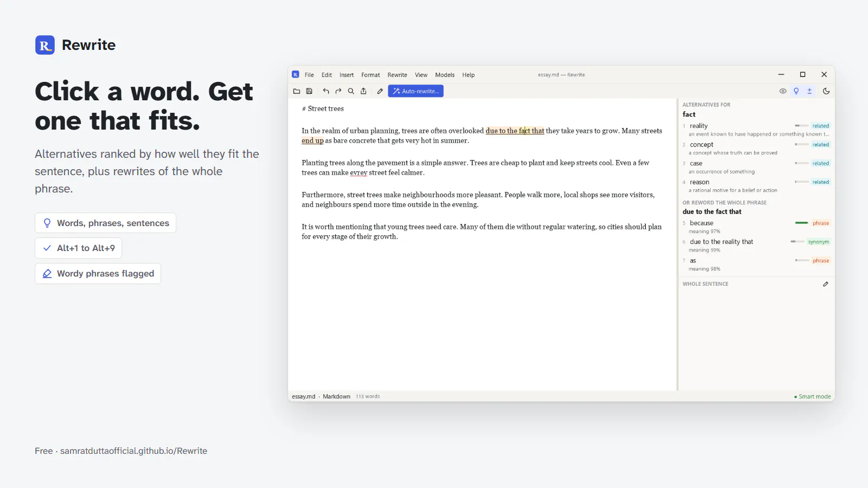Open file with the folder icon
The width and height of the screenshot is (868, 488).
[x=297, y=91]
